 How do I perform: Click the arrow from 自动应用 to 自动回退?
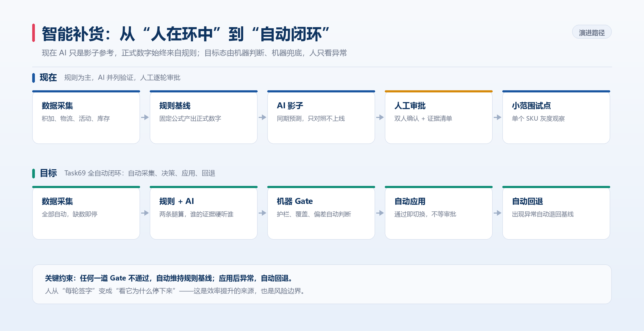coord(497,213)
